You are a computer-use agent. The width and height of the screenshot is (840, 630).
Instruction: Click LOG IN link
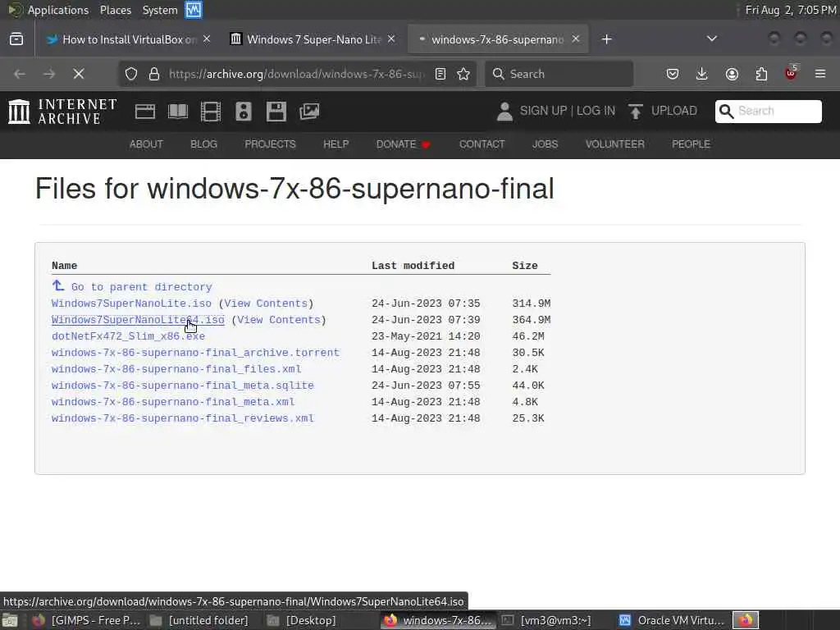[596, 111]
